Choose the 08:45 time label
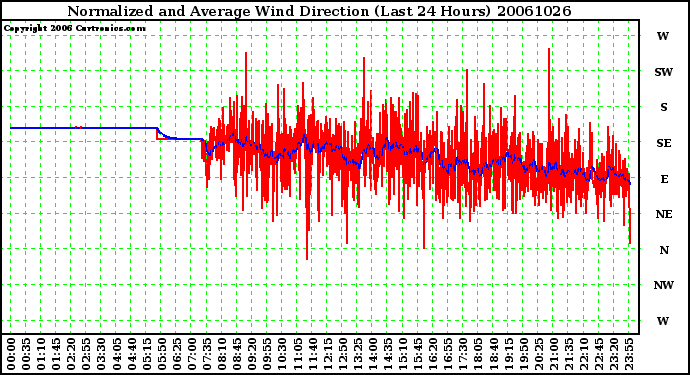 coord(237,355)
